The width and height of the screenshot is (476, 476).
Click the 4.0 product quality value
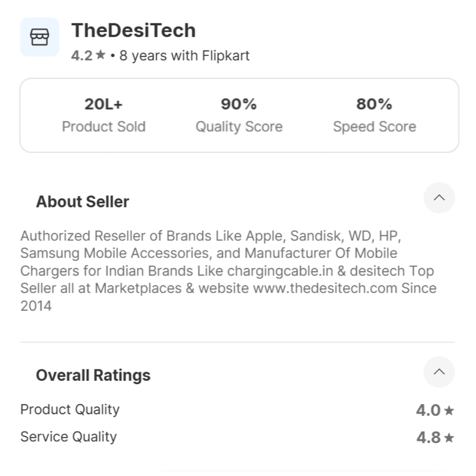pyautogui.click(x=428, y=410)
